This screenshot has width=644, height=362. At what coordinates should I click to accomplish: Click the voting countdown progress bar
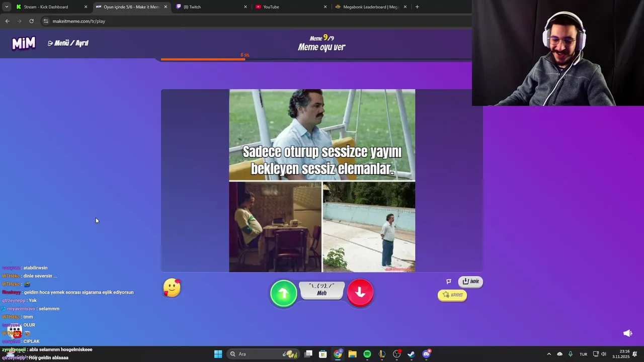click(x=316, y=59)
